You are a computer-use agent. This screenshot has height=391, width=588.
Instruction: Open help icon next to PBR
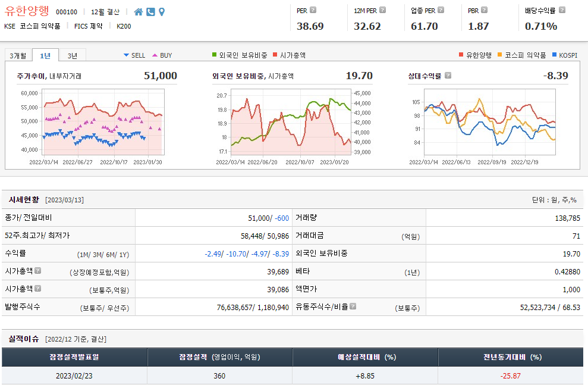pos(484,10)
